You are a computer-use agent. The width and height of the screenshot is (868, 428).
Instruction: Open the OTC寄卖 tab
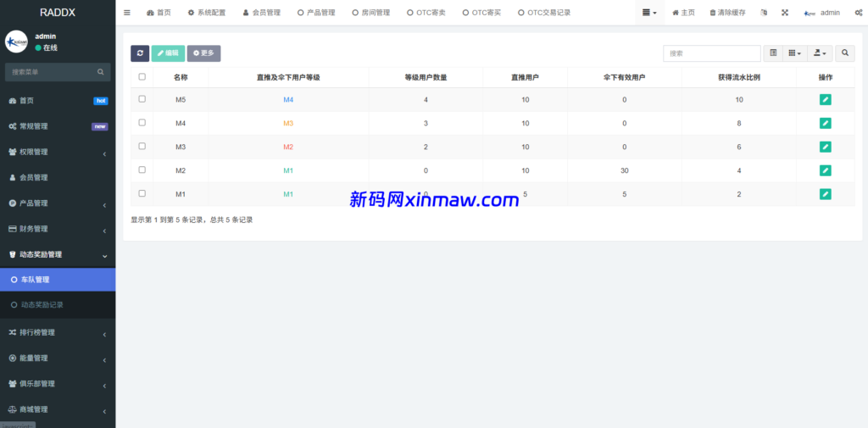tap(426, 13)
